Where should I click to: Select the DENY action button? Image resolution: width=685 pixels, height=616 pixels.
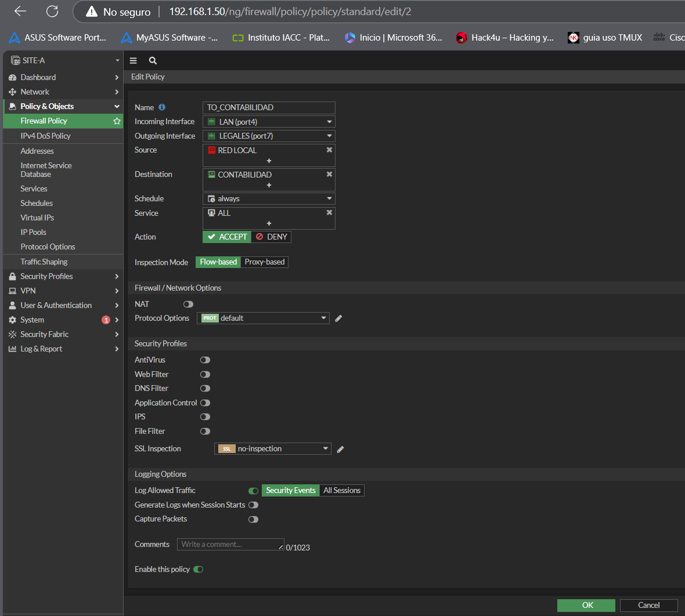[x=271, y=237]
